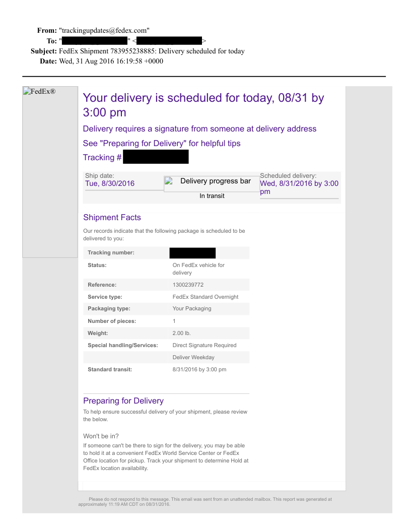Click the "On FedEx vehicle for delivery" status value
The width and height of the screenshot is (411, 532).
click(198, 269)
